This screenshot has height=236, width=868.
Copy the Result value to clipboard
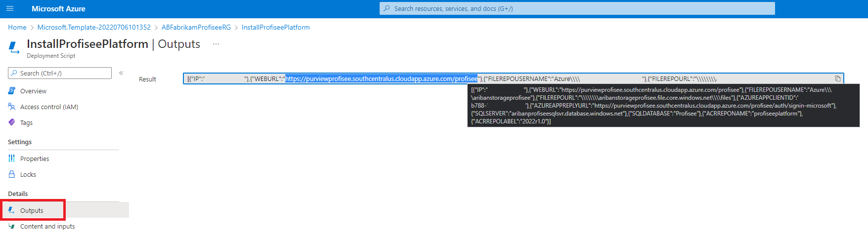(x=838, y=79)
